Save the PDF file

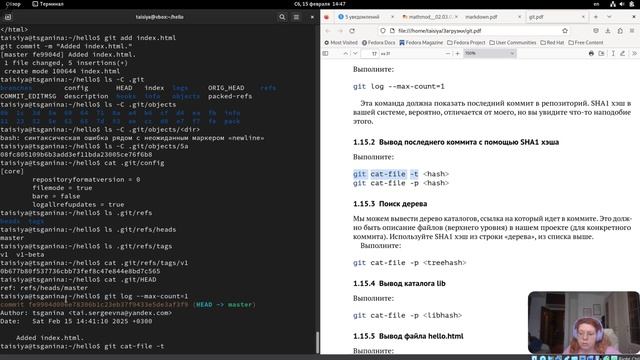point(601,53)
